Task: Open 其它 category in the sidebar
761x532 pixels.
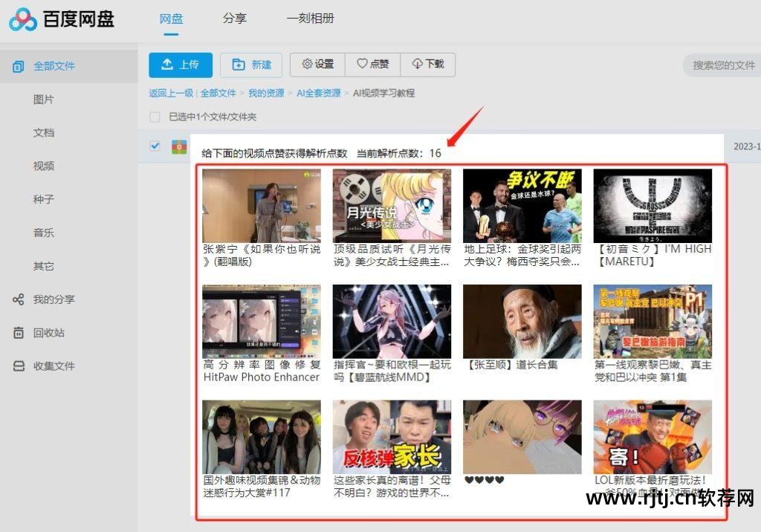Action: (x=44, y=266)
